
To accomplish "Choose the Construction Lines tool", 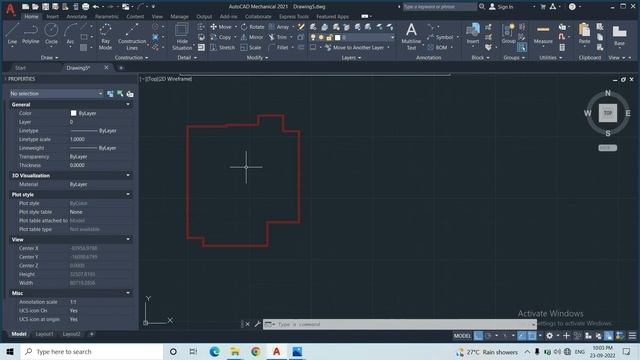I will 132,36.
